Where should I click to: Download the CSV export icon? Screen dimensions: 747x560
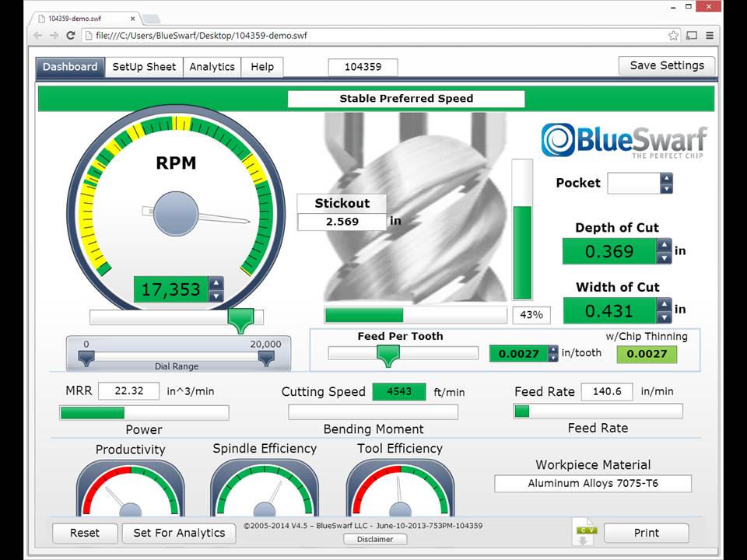click(x=585, y=531)
